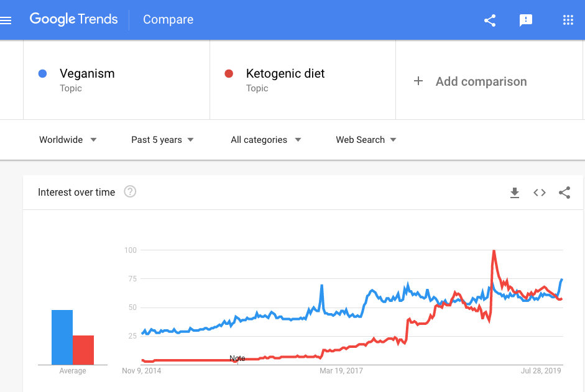Download the Interest over time data
The image size is (585, 392).
(515, 193)
